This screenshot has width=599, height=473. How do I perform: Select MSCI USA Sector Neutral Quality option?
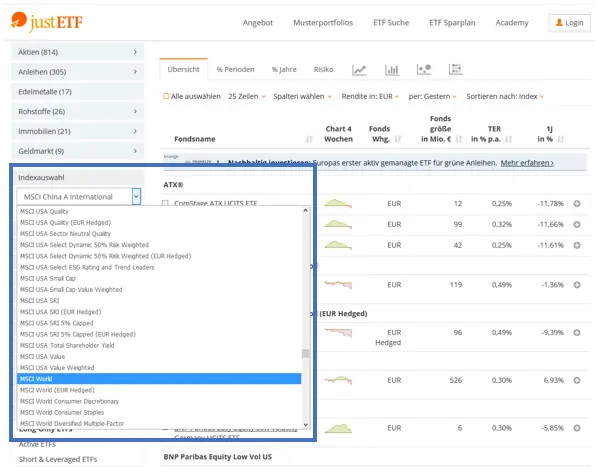tap(159, 233)
